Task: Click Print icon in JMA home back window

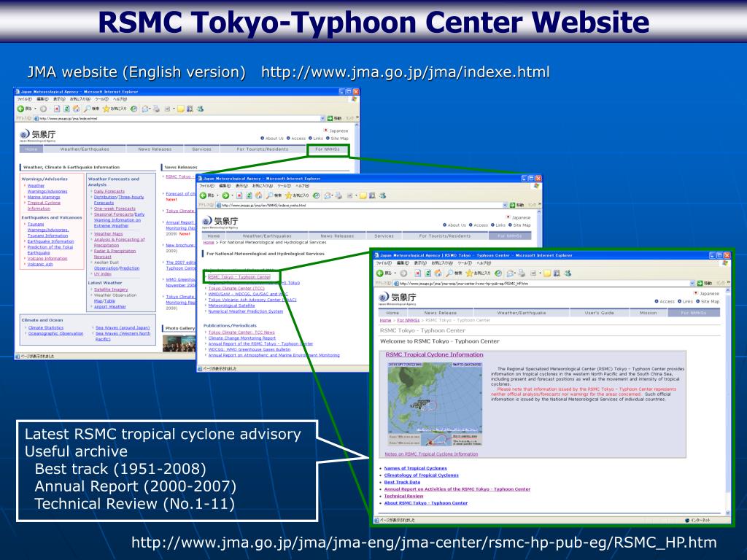Action: click(156, 109)
